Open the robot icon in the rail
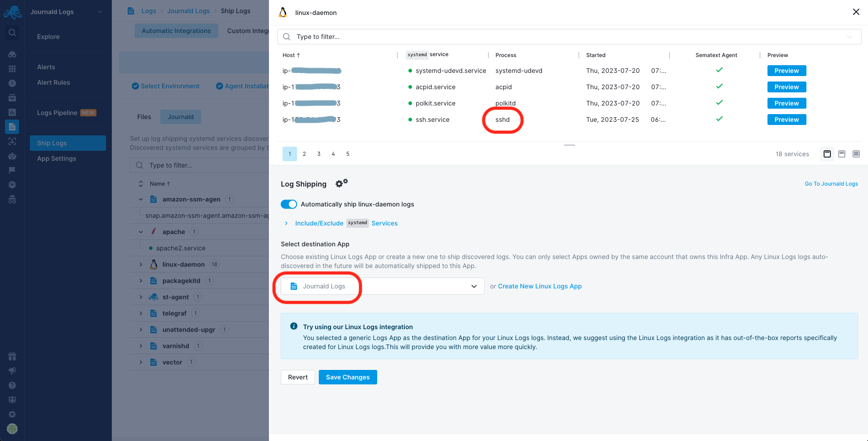 coord(12,156)
